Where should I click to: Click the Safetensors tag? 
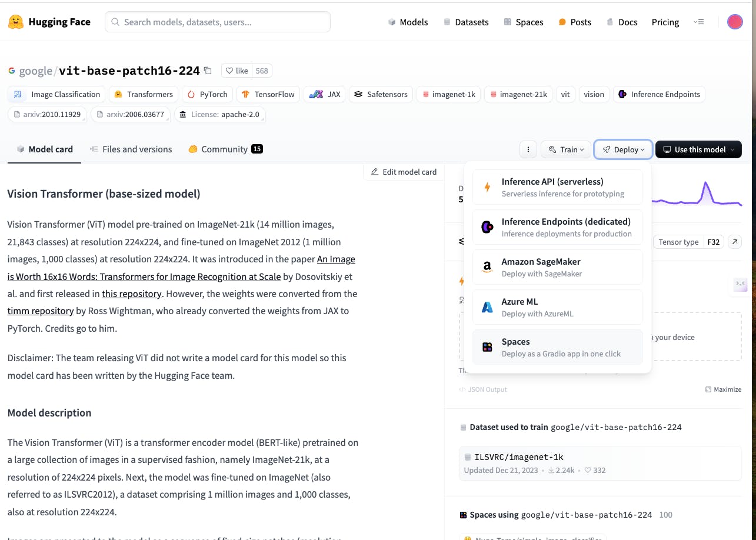coord(381,94)
